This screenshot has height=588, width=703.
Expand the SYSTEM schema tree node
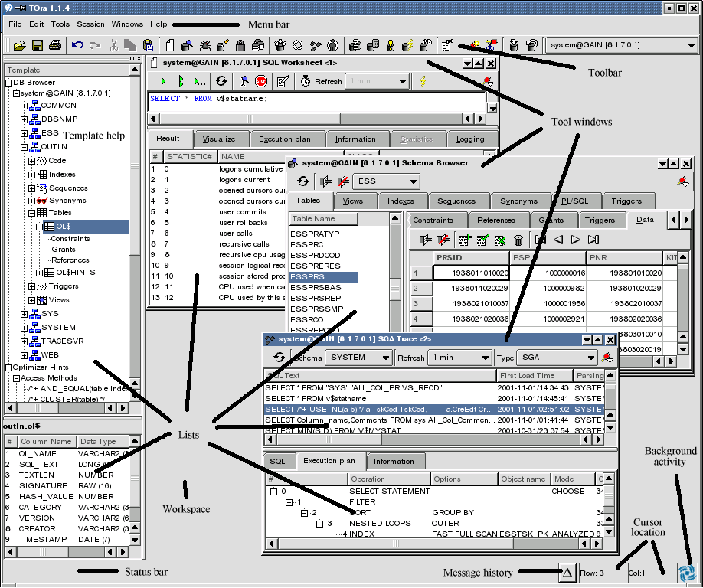25,328
